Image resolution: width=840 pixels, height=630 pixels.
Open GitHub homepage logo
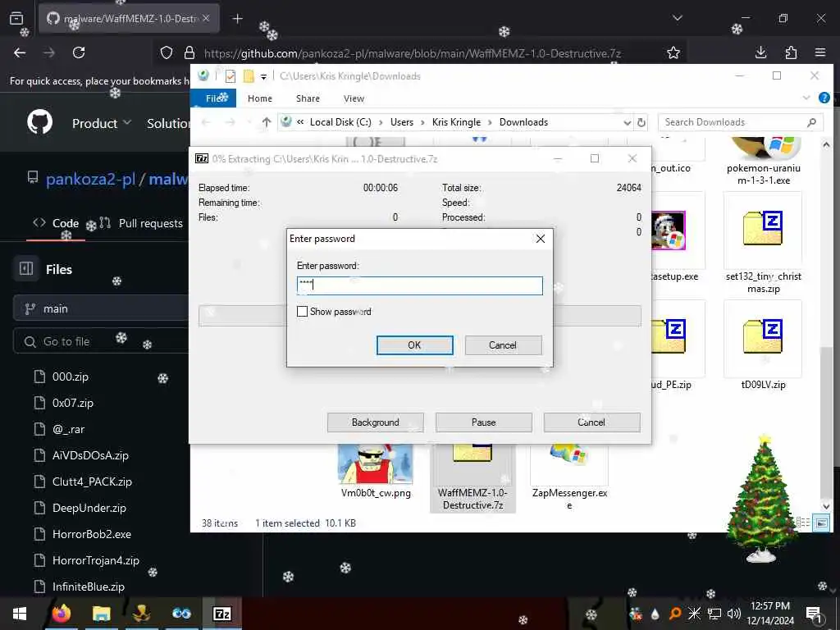[40, 123]
